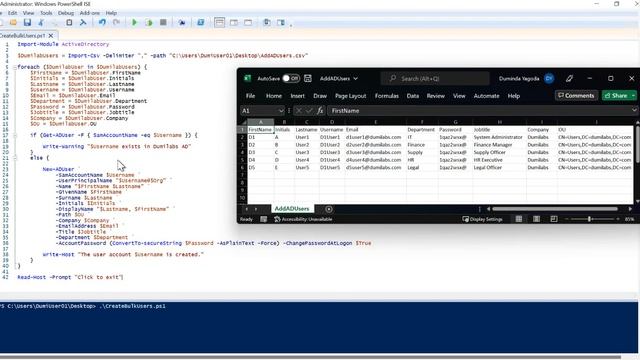The height and width of the screenshot is (360, 640).
Task: Switch Excel to Normal view
Action: 519,219
